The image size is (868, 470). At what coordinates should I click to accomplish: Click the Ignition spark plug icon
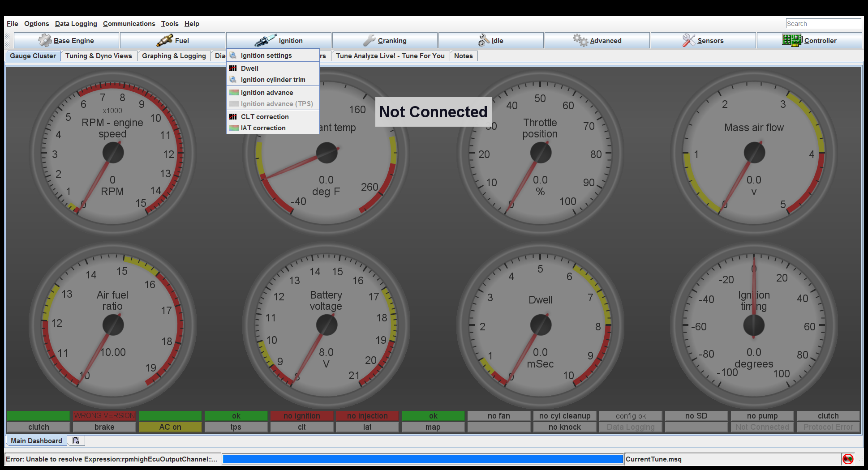coord(266,40)
